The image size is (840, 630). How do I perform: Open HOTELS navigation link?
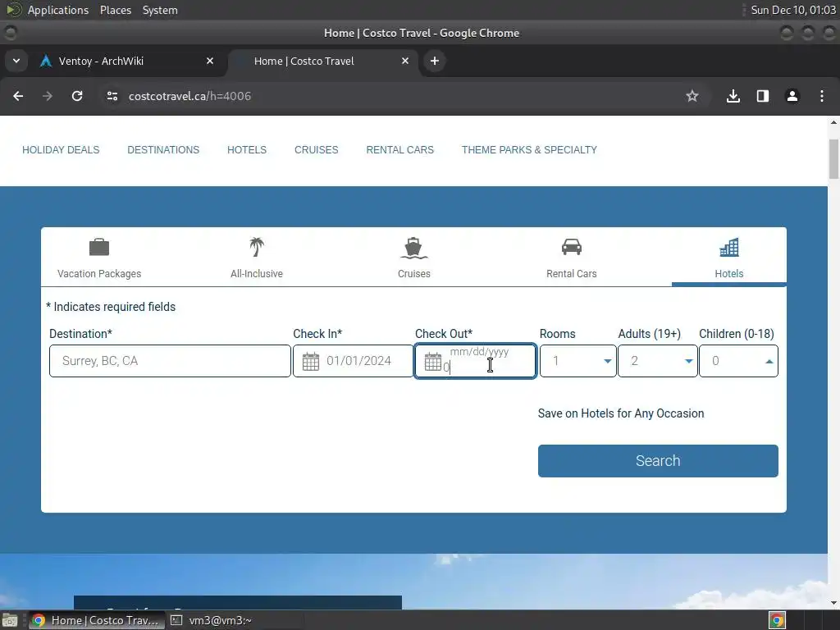click(x=247, y=150)
